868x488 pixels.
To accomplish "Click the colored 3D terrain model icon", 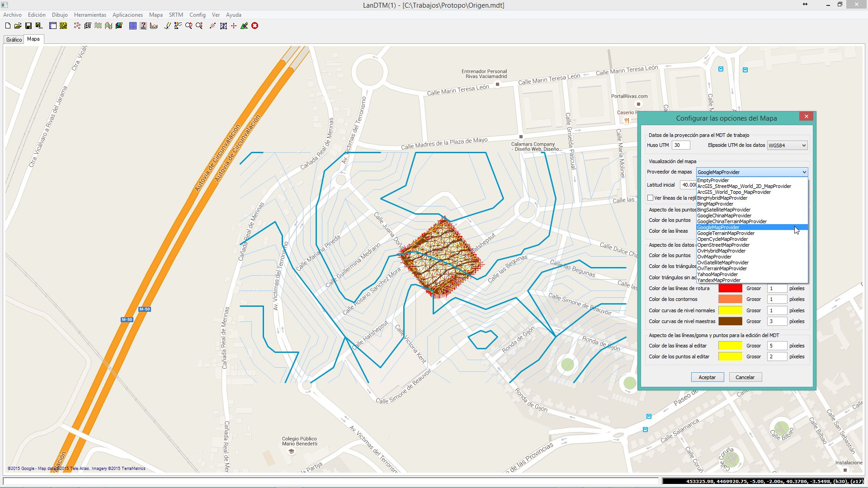I will click(x=119, y=26).
